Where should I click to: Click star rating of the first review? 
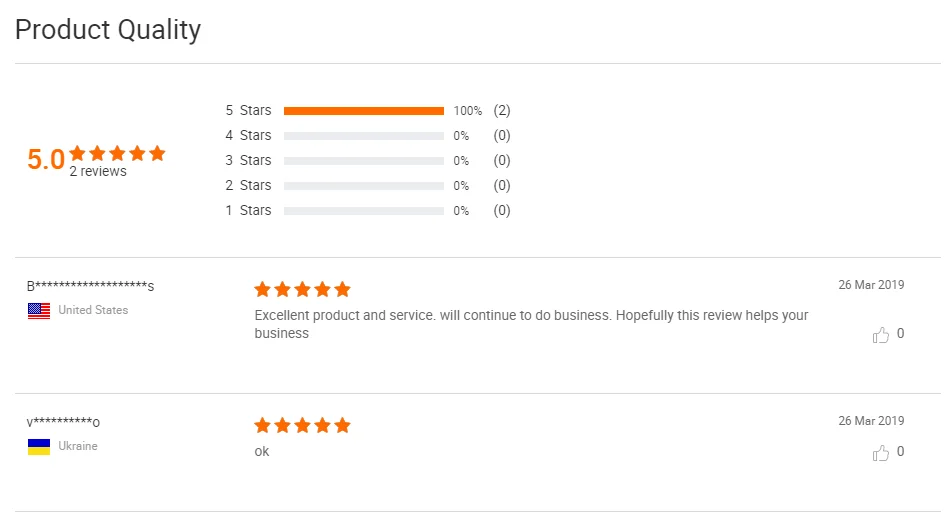pos(302,289)
